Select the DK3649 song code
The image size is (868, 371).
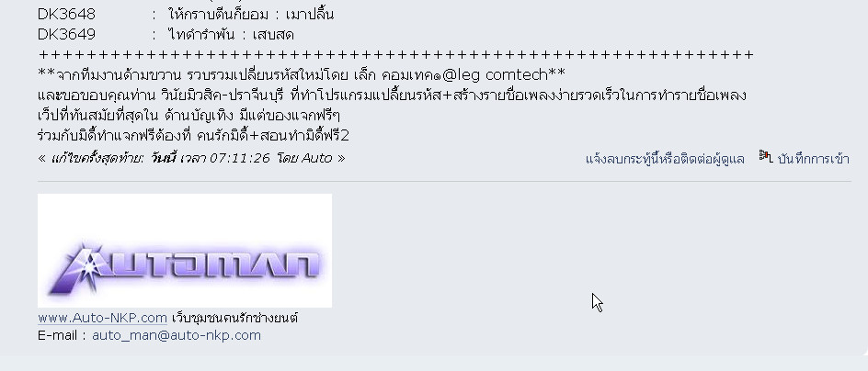point(66,35)
